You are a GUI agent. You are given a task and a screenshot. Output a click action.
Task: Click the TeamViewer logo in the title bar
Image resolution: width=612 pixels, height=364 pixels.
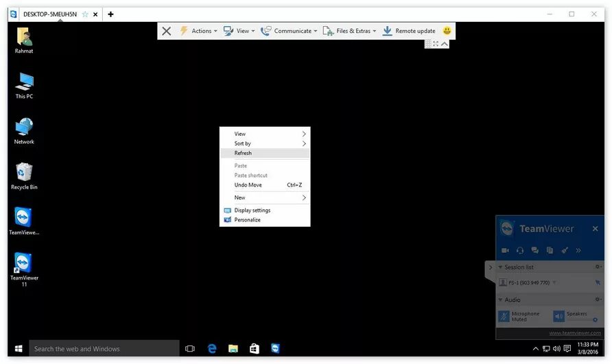pyautogui.click(x=13, y=14)
